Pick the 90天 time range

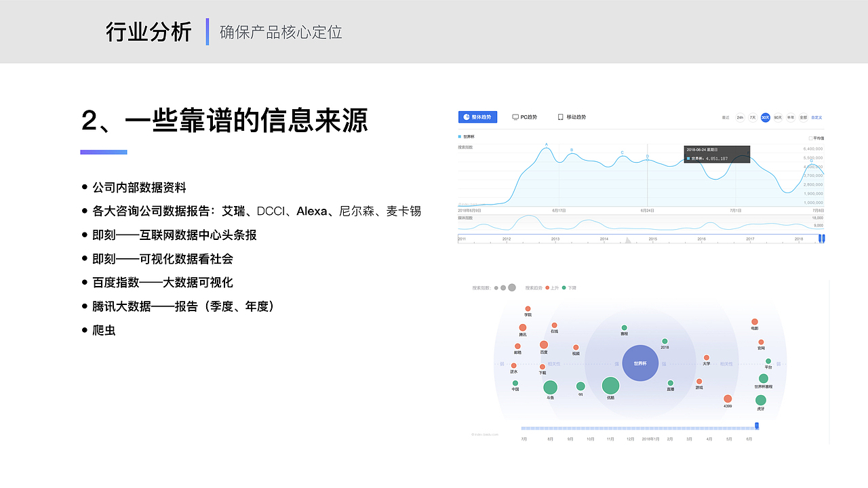coord(778,117)
